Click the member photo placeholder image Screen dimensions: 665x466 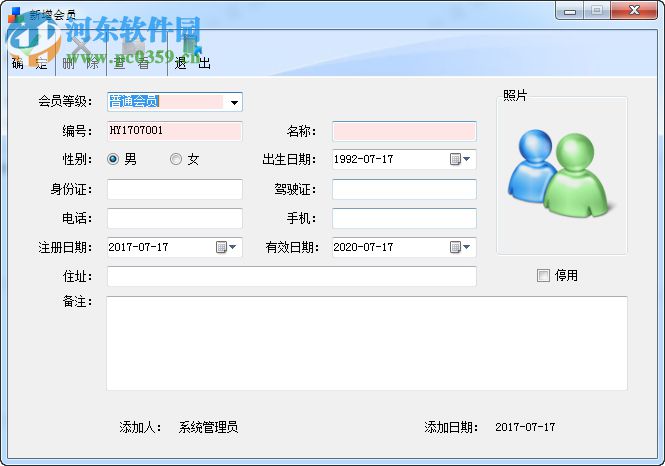pyautogui.click(x=562, y=173)
